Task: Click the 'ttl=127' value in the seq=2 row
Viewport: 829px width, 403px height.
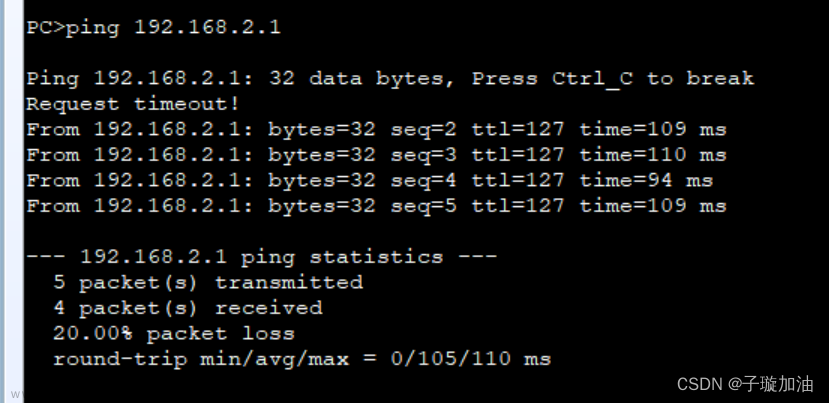Action: pos(518,130)
